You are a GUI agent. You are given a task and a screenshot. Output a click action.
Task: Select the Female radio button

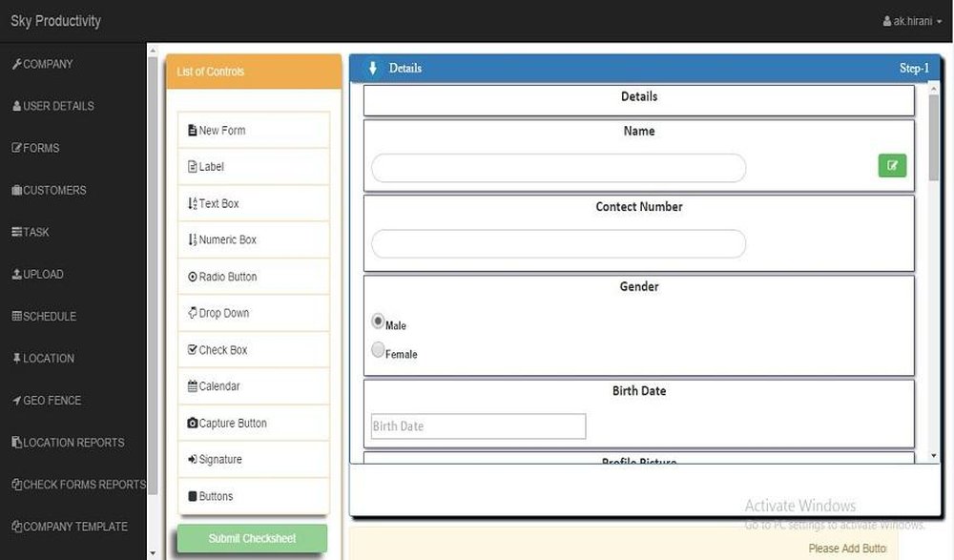point(378,349)
